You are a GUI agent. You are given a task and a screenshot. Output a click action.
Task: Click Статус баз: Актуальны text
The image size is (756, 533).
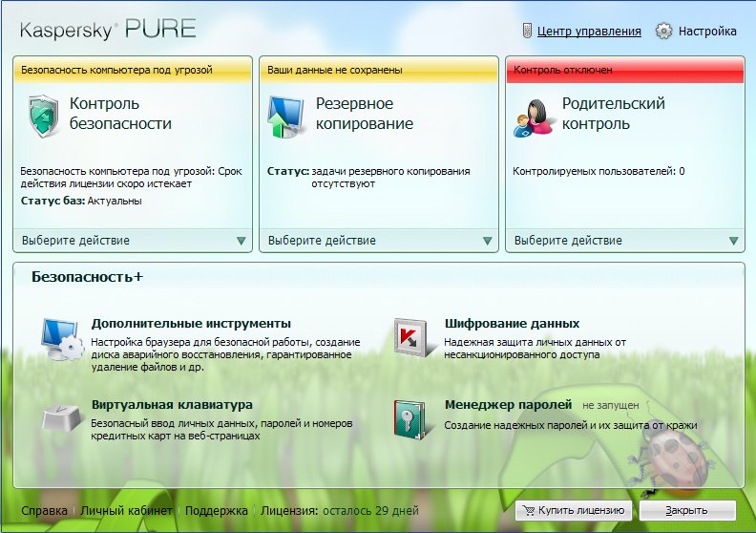click(81, 201)
